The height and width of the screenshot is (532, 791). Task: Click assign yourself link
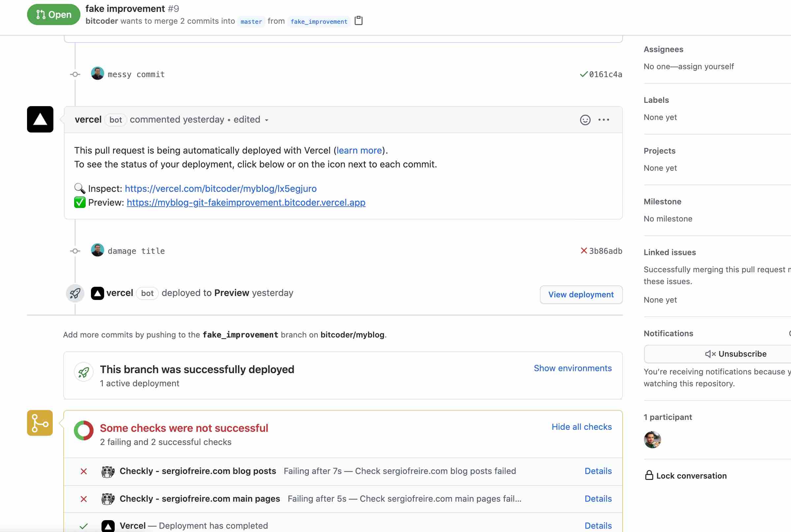[706, 67]
